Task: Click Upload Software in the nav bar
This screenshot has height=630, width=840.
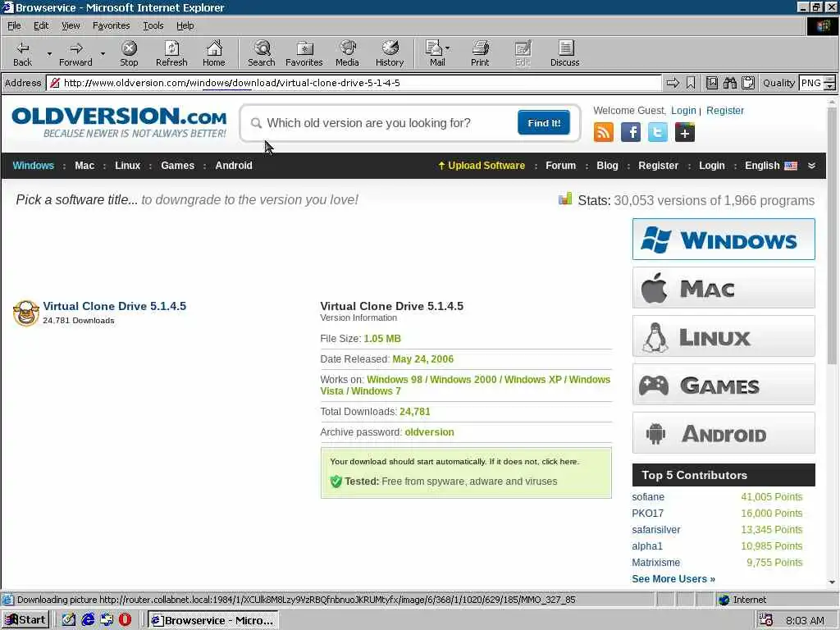Action: click(x=482, y=166)
